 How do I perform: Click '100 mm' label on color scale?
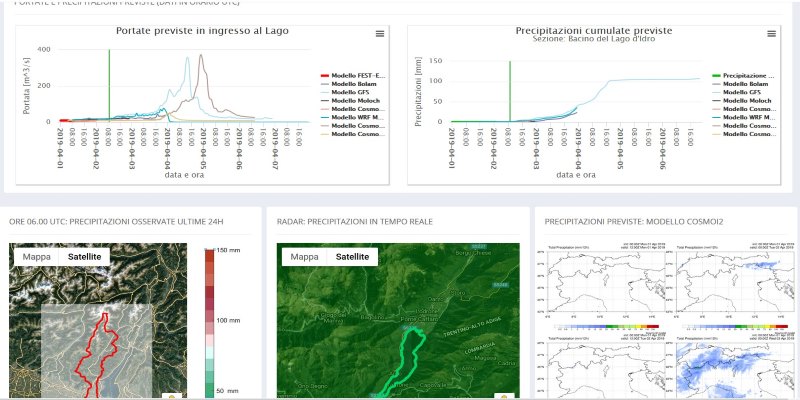[x=227, y=320]
